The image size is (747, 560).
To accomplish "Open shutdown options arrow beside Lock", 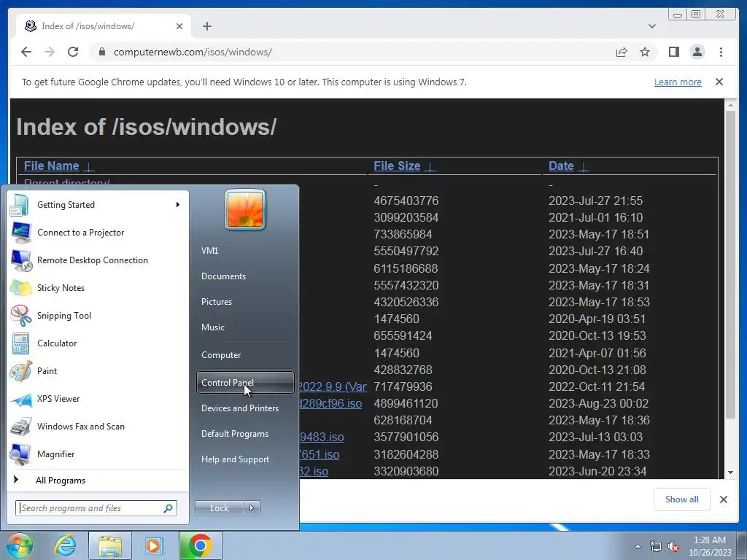I will [252, 508].
